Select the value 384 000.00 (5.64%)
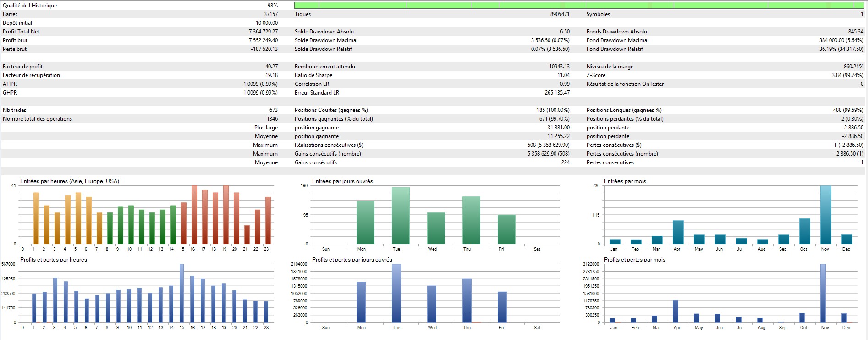This screenshot has width=868, height=340. pos(841,40)
